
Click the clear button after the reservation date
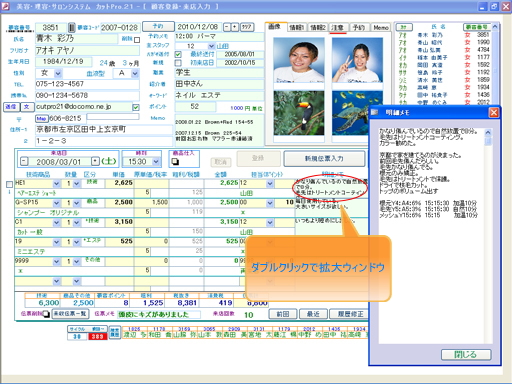click(247, 27)
